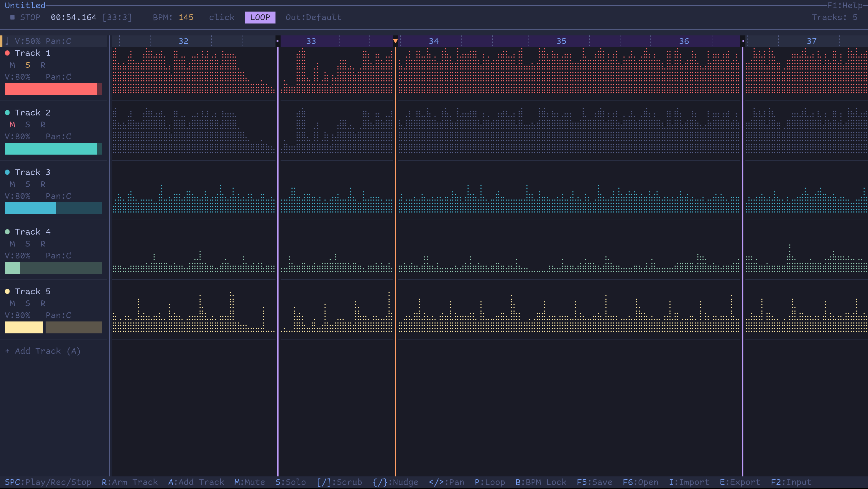Open the Out:Default output selector
This screenshot has width=868, height=489.
(x=313, y=17)
